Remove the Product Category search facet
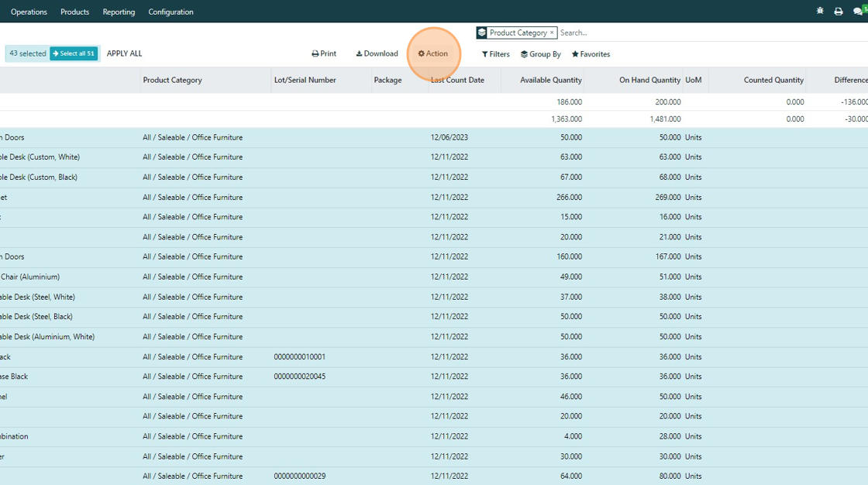The image size is (868, 485). [x=552, y=33]
